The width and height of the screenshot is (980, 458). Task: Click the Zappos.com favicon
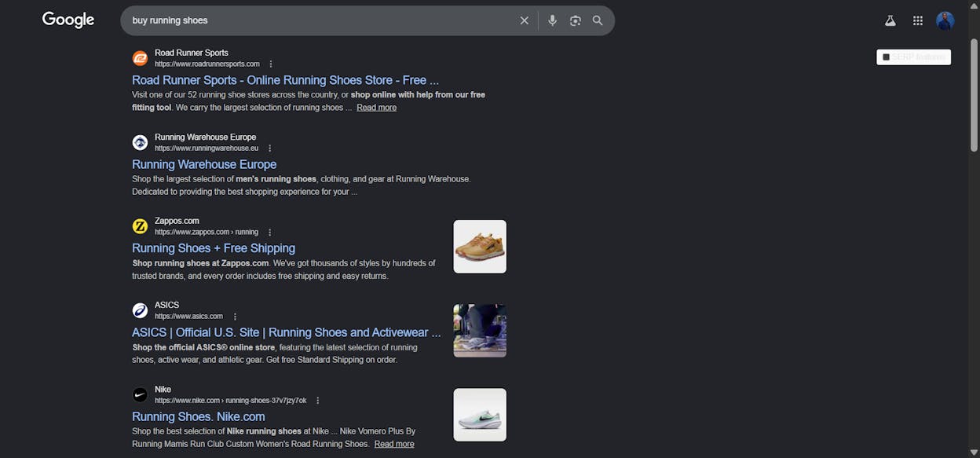tap(140, 226)
